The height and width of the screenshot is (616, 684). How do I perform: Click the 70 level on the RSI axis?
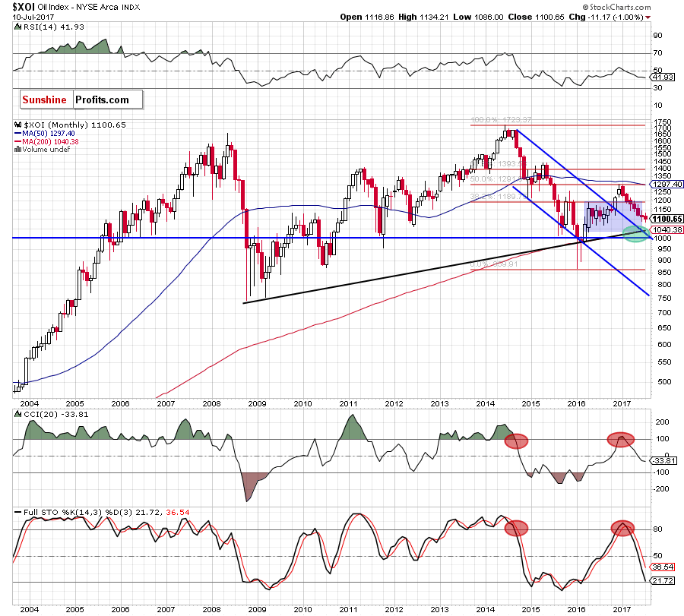(657, 53)
